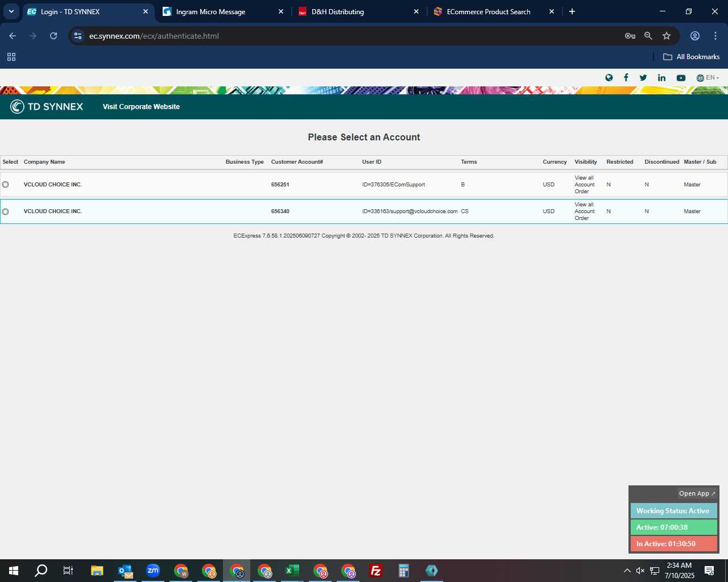Reload the current page
Screen dimensions: 728x582
point(53,36)
